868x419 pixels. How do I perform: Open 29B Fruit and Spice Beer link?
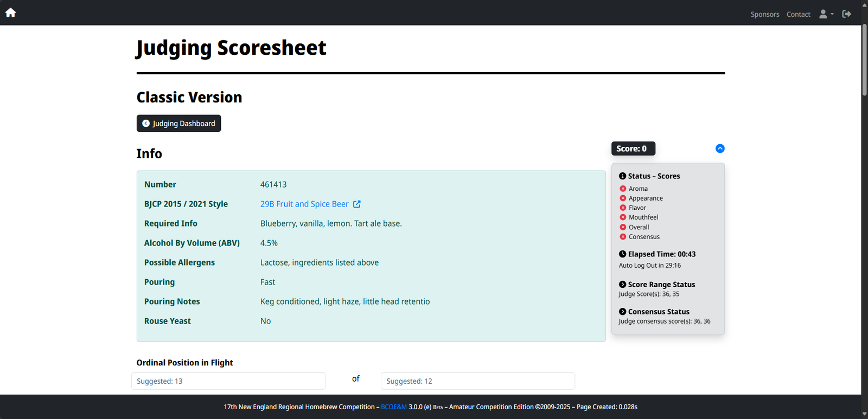304,204
